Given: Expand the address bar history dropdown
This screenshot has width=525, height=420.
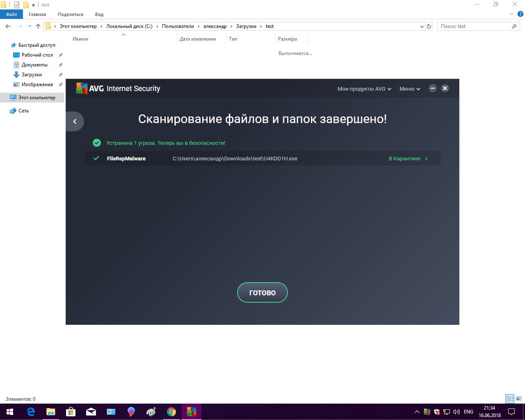Looking at the screenshot, I should click(422, 26).
